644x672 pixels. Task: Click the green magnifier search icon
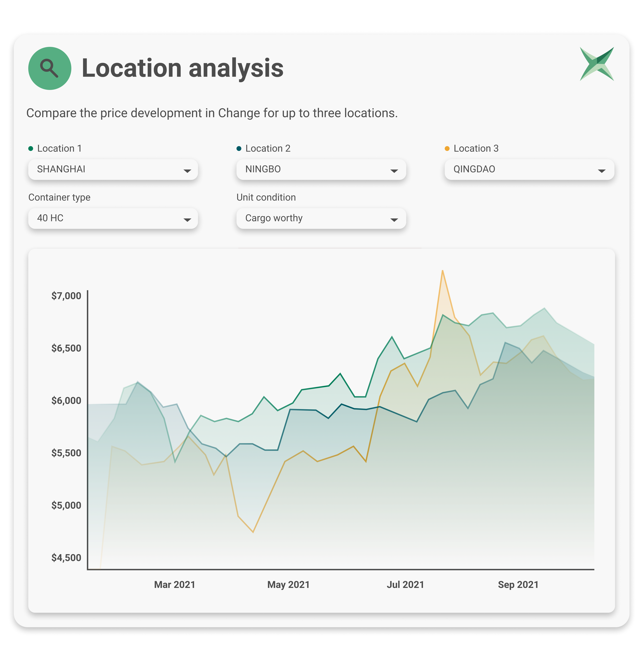[x=50, y=68]
